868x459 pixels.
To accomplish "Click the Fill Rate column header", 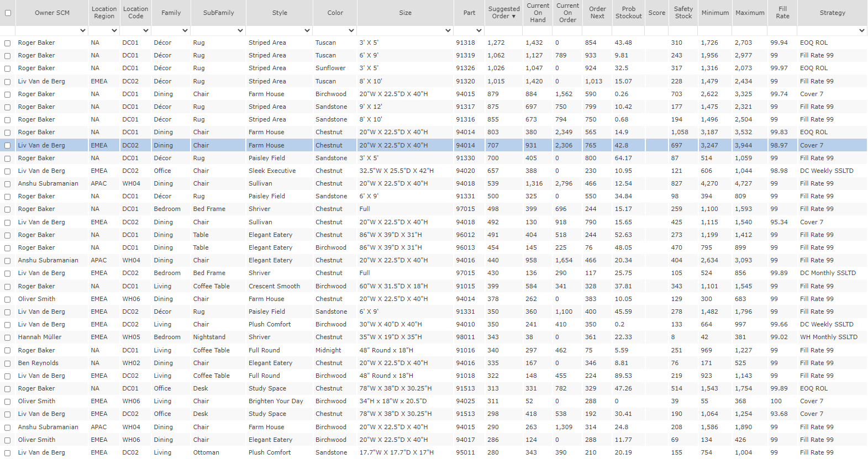I will tap(782, 13).
